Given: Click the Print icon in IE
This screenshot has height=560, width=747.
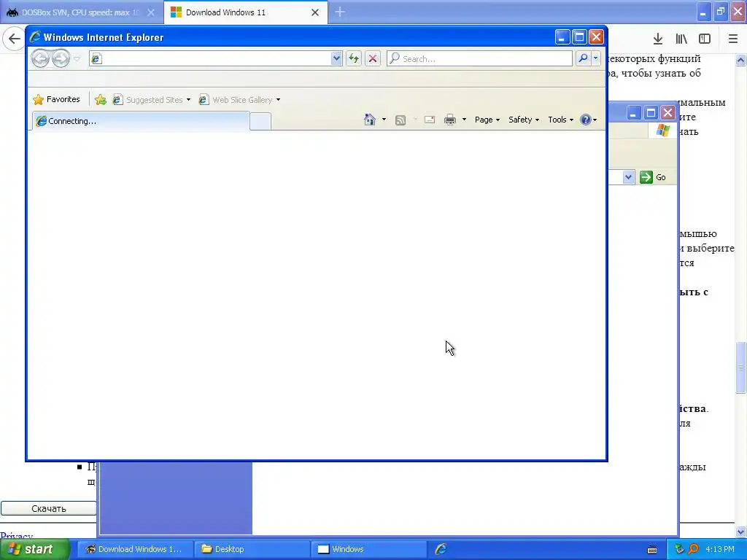Looking at the screenshot, I should pos(450,120).
